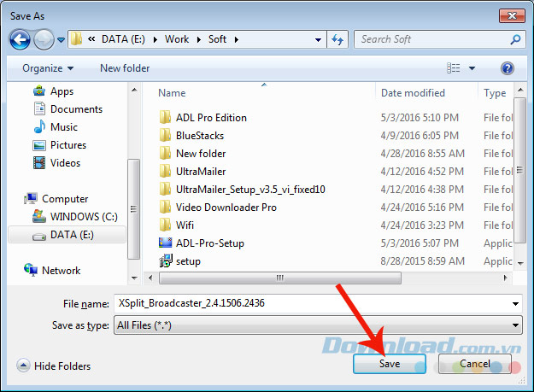534x392 pixels.
Task: Click the Videos filmstrip icon
Action: [x=39, y=162]
